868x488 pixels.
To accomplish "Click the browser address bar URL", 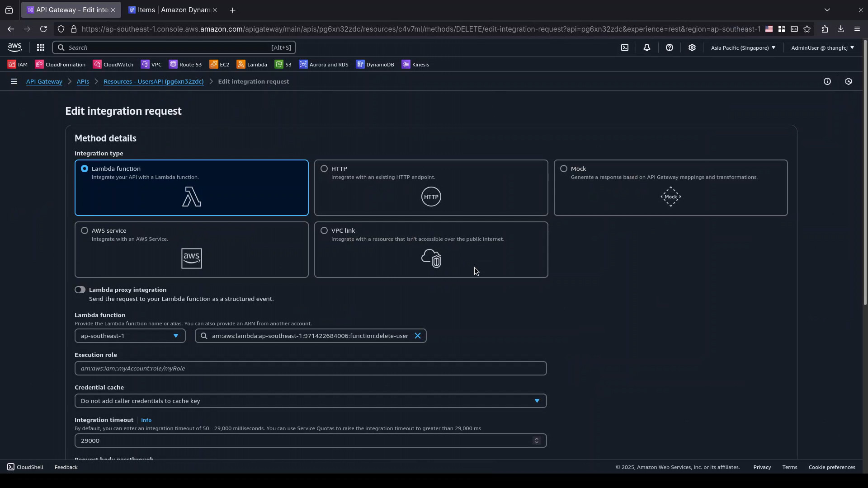I will (x=421, y=29).
